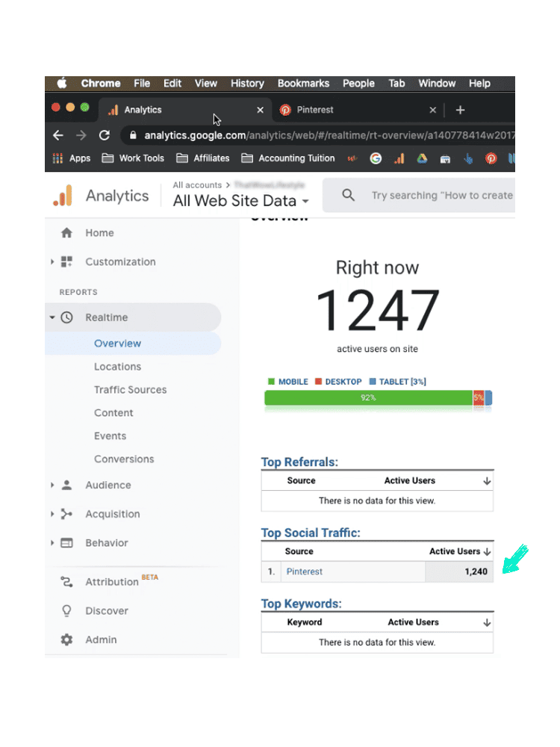Screen dimensions: 560x747
Task: Click the green mobile 92% bar segment
Action: point(369,398)
